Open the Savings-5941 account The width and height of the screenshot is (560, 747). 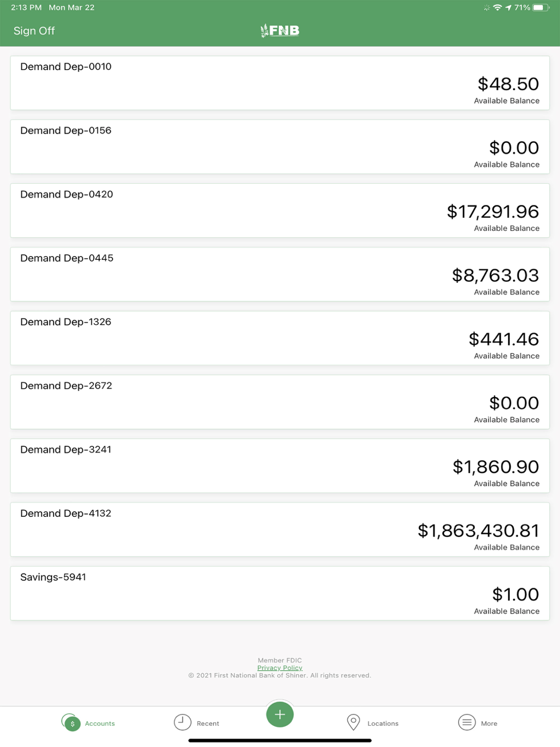[280, 594]
